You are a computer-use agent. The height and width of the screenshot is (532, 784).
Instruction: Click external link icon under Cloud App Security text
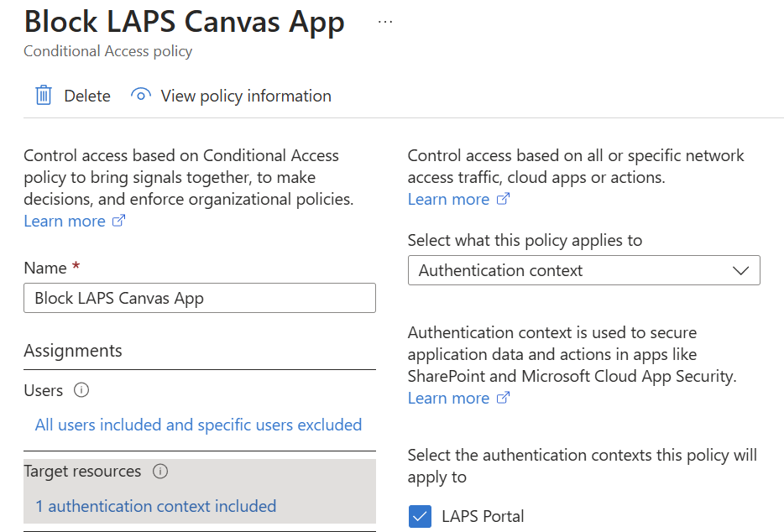point(503,399)
